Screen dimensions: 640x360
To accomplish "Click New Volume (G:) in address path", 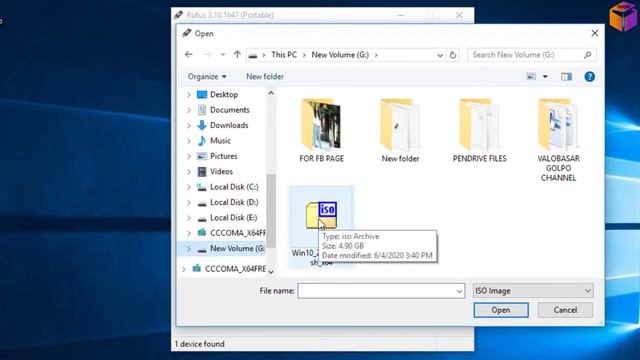I will (x=340, y=55).
